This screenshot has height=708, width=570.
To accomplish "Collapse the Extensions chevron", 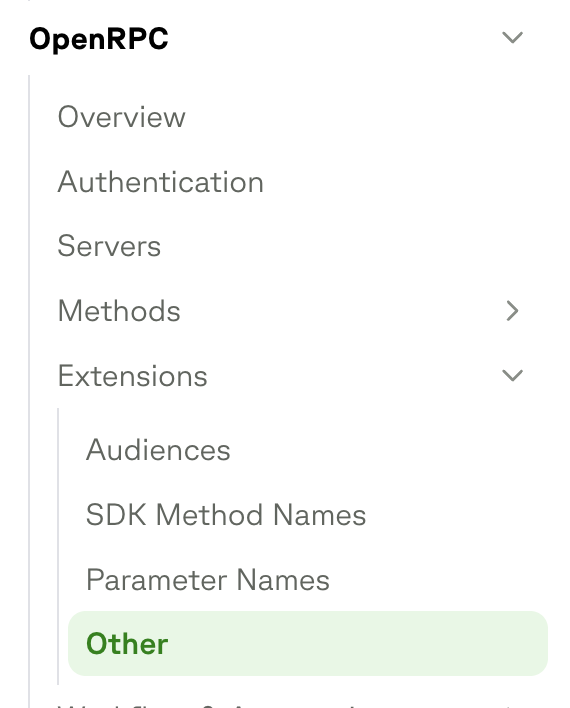I will click(512, 375).
